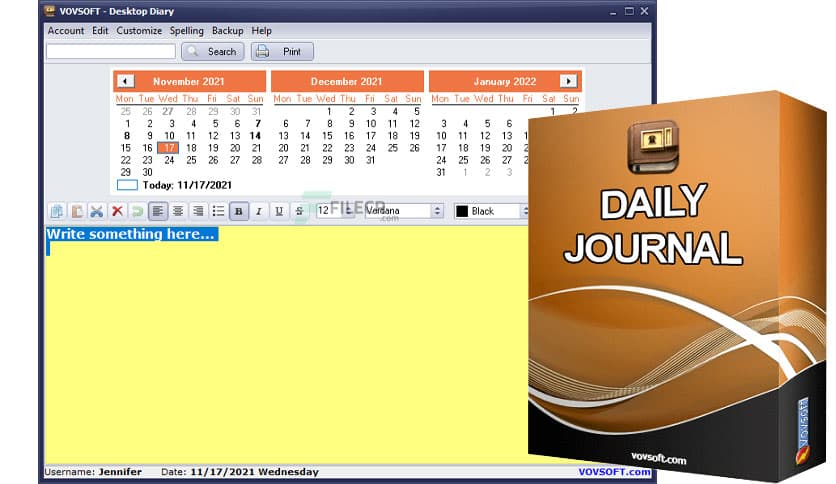Open the Backup menu
This screenshot has width=836, height=484.
coord(227,30)
